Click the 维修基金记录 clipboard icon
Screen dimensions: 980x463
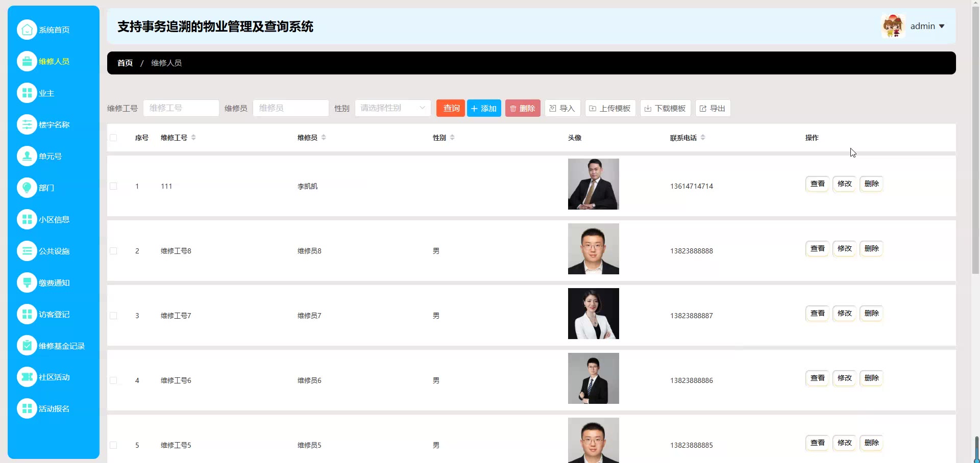[27, 346]
